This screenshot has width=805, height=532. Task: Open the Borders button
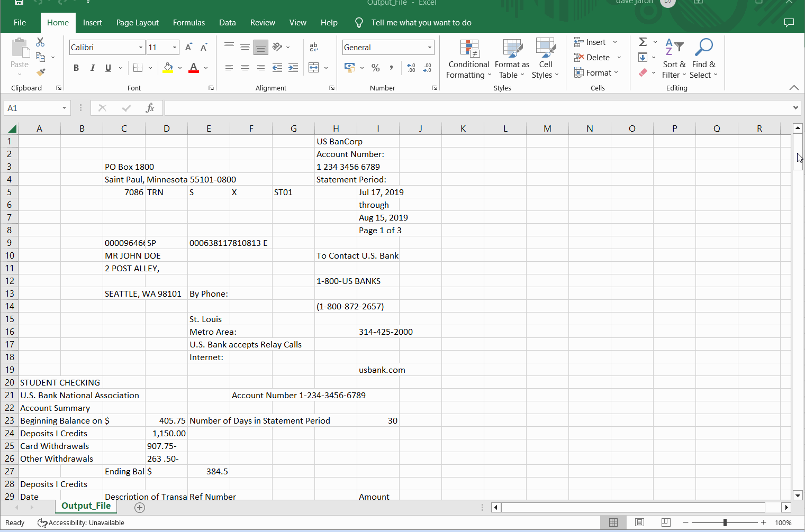click(x=138, y=68)
